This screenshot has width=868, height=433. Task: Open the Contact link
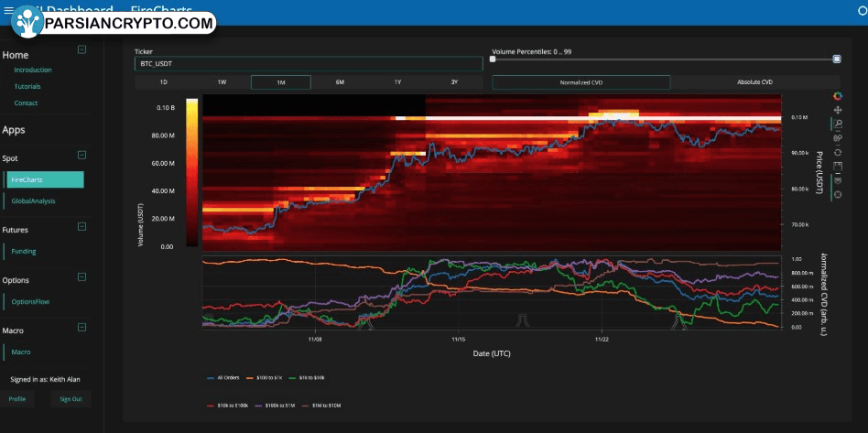[26, 103]
